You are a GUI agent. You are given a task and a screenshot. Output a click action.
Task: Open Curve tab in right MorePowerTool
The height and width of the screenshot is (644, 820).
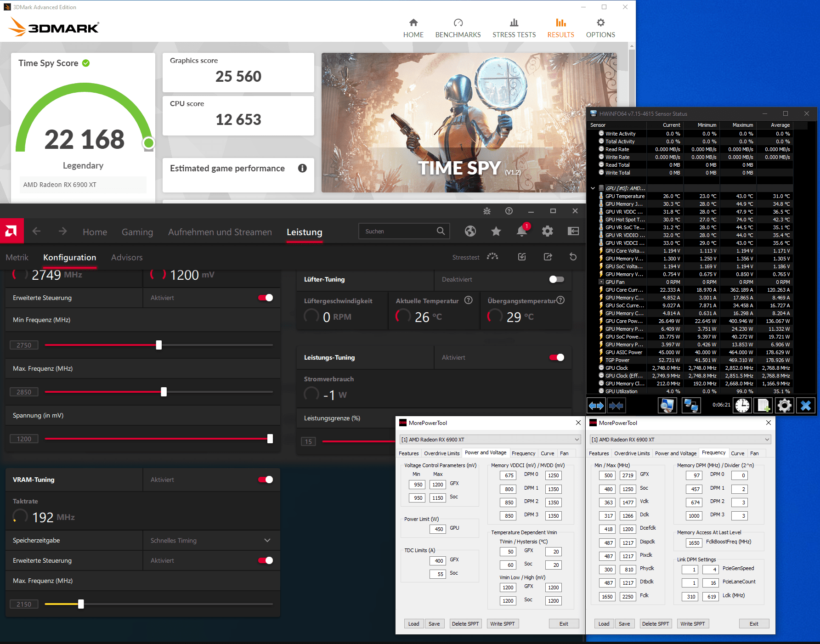pyautogui.click(x=737, y=453)
